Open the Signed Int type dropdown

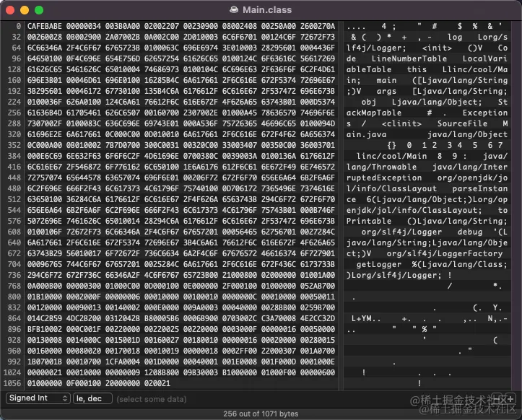click(x=38, y=398)
